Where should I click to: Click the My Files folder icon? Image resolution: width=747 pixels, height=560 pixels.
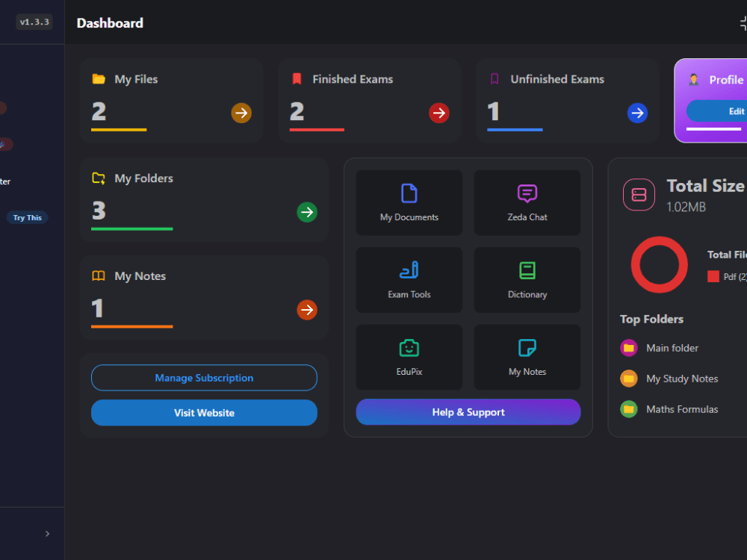[99, 79]
